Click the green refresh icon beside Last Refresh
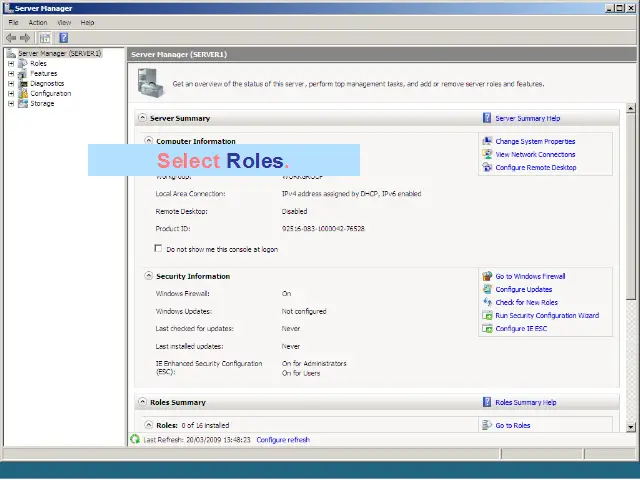The height and width of the screenshot is (480, 640). (x=135, y=440)
